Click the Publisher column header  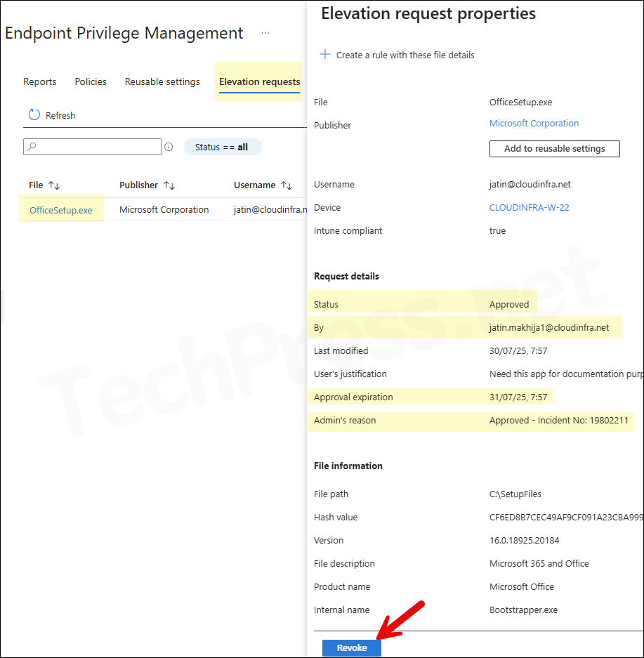(139, 185)
